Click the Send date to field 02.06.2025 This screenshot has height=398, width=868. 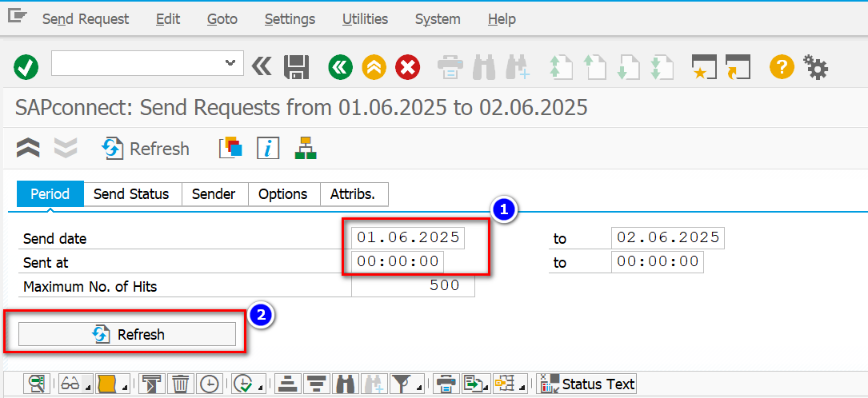coord(668,238)
